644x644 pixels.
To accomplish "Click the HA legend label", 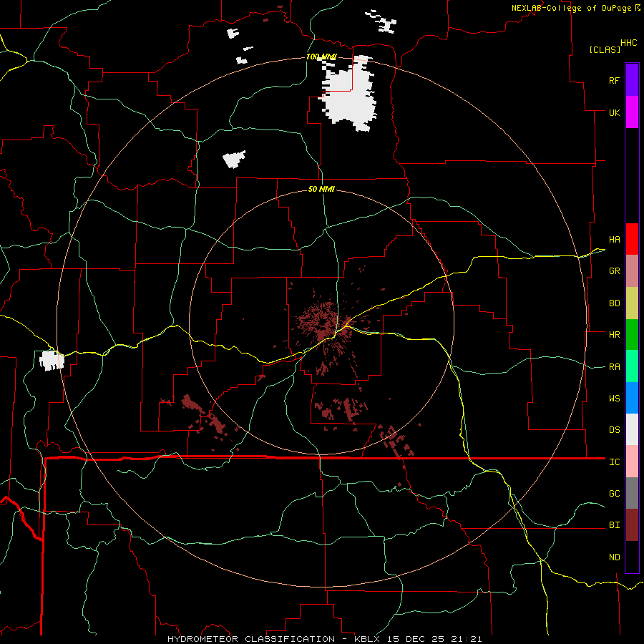I will (614, 240).
